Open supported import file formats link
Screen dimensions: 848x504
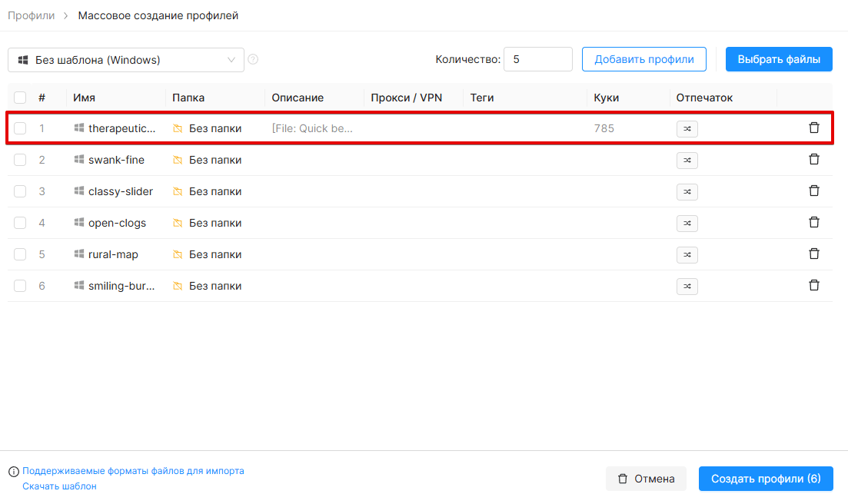pos(133,471)
